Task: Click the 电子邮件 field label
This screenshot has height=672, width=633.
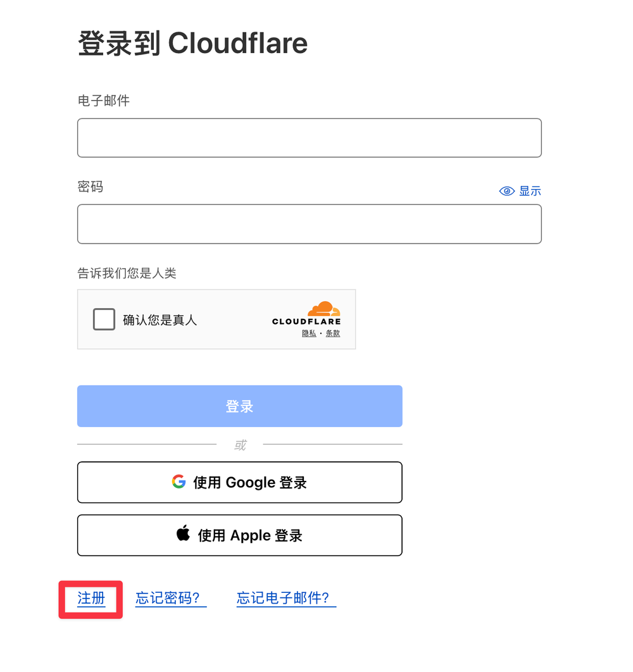Action: pos(103,100)
